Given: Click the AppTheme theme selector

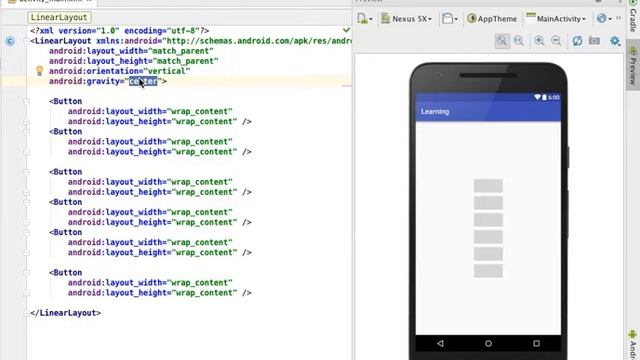Looking at the screenshot, I should 492,19.
